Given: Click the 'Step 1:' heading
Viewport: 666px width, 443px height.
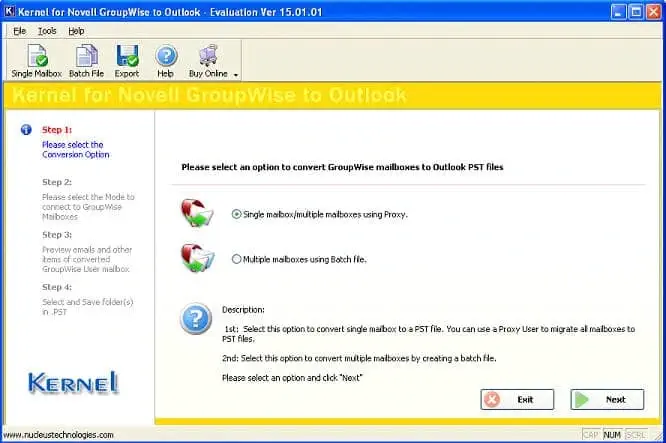Looking at the screenshot, I should coord(57,130).
